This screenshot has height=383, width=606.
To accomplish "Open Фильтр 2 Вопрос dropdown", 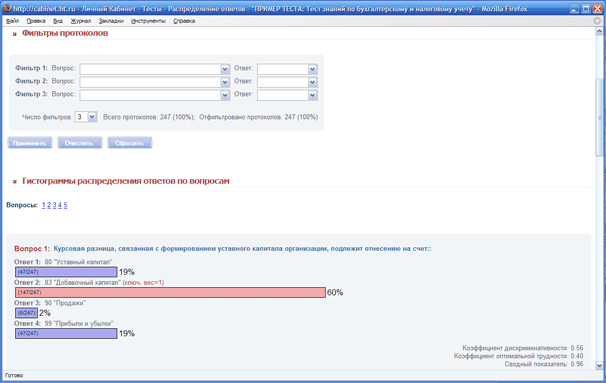I will [155, 82].
